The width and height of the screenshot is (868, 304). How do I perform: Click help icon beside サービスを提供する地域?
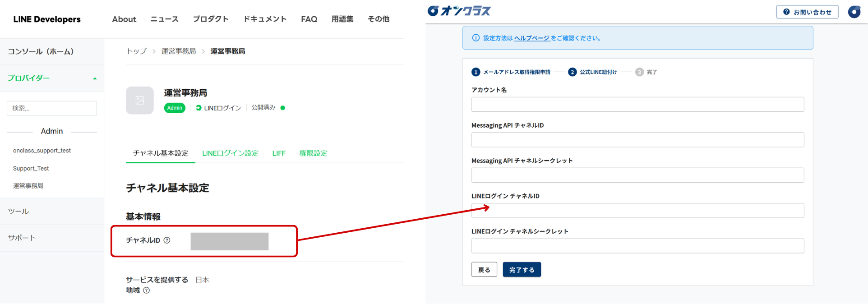click(x=147, y=290)
